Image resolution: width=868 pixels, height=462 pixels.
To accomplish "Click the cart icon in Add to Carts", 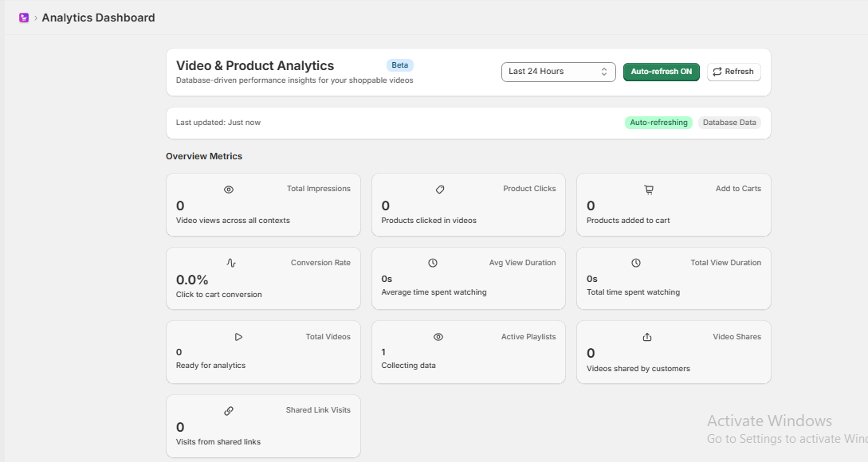I will pyautogui.click(x=649, y=190).
